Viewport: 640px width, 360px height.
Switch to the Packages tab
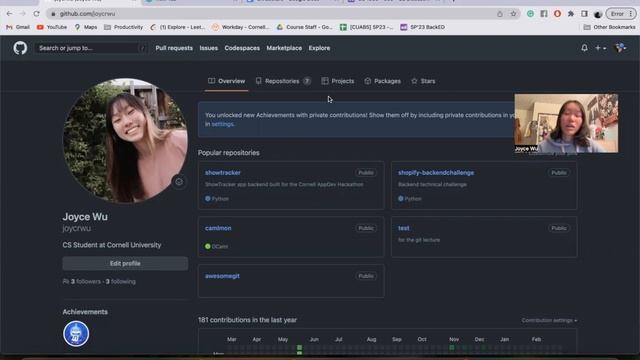click(382, 81)
